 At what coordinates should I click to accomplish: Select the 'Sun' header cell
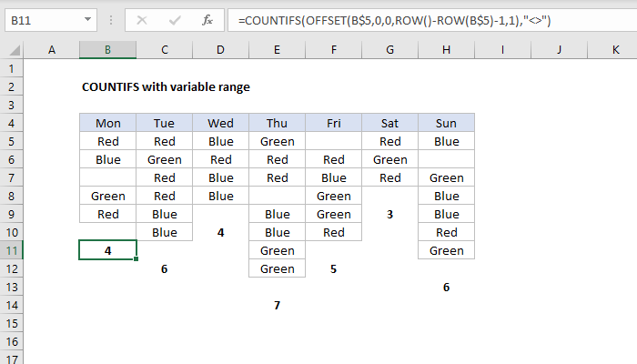pyautogui.click(x=446, y=123)
